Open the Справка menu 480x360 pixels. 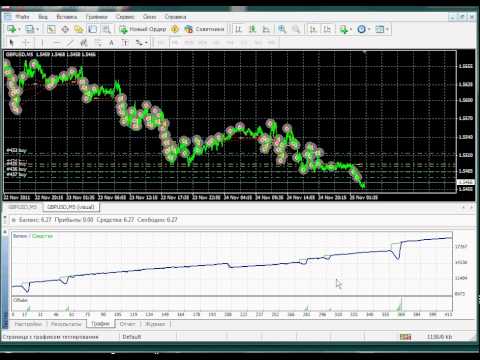[175, 17]
